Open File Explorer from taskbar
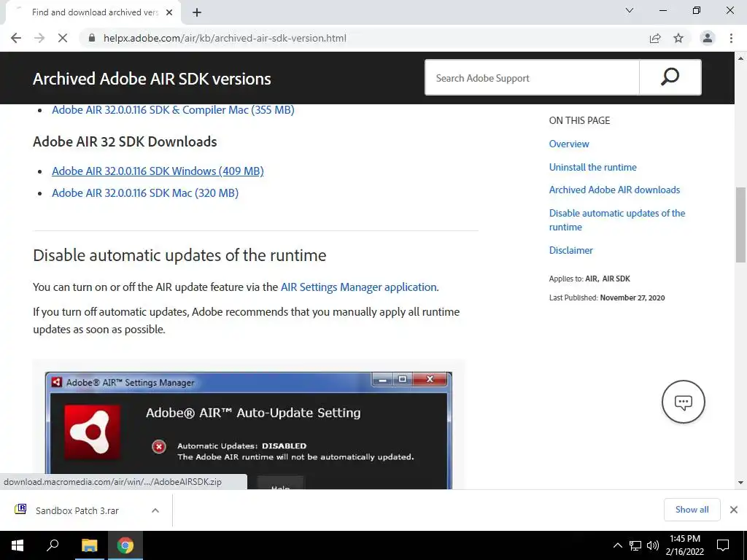 [x=89, y=545]
